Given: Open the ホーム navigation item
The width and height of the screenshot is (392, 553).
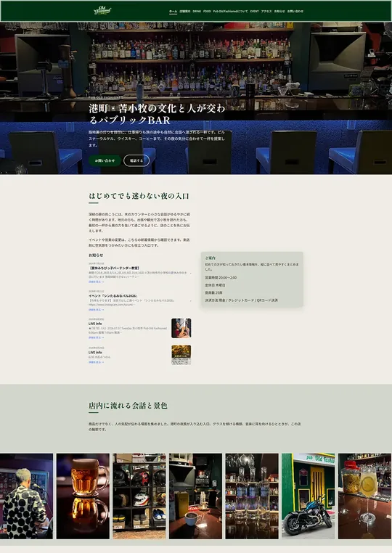Looking at the screenshot, I should coord(173,12).
